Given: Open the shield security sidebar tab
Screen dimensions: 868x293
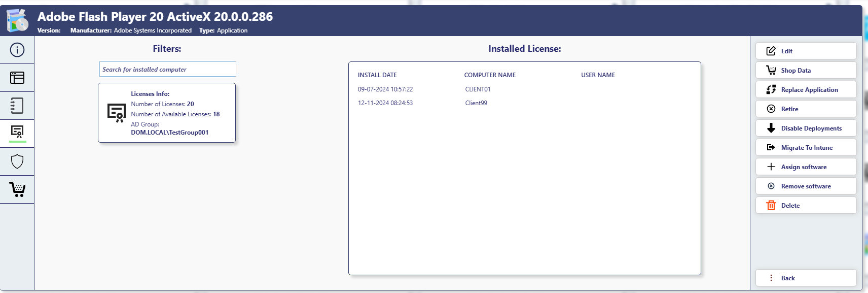Looking at the screenshot, I should [17, 161].
